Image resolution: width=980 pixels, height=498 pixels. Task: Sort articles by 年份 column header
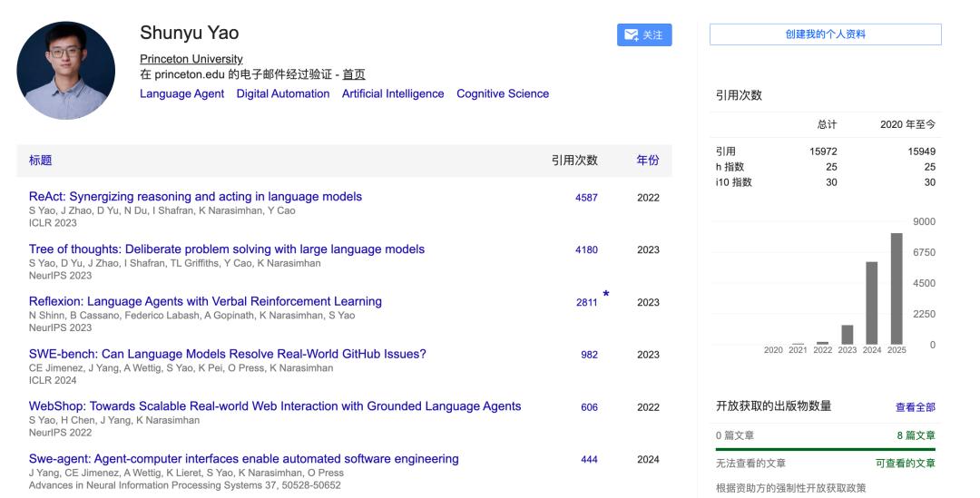(x=648, y=161)
